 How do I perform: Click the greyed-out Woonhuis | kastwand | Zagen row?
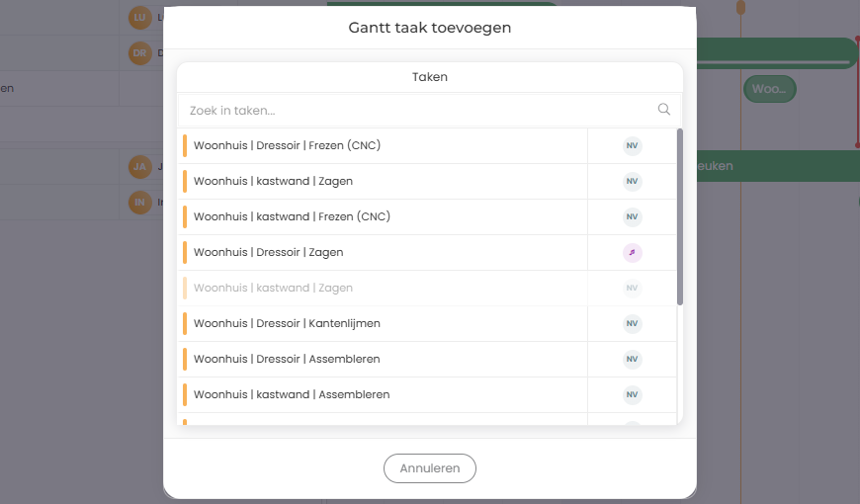(273, 289)
